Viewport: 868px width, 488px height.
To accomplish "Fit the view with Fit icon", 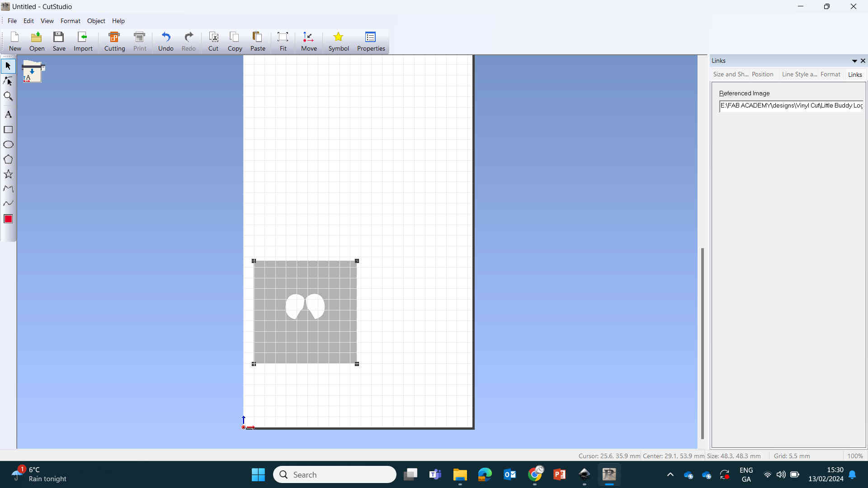I will point(283,42).
